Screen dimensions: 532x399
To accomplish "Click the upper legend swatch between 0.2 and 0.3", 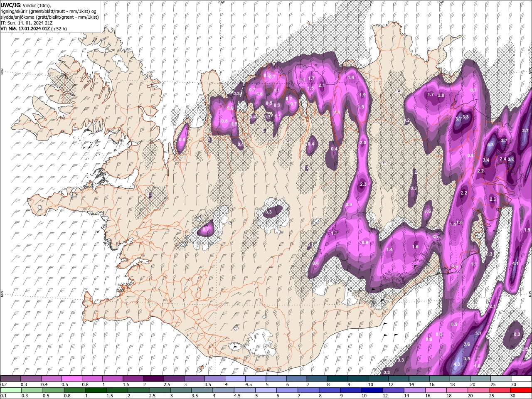I will (x=10, y=379).
